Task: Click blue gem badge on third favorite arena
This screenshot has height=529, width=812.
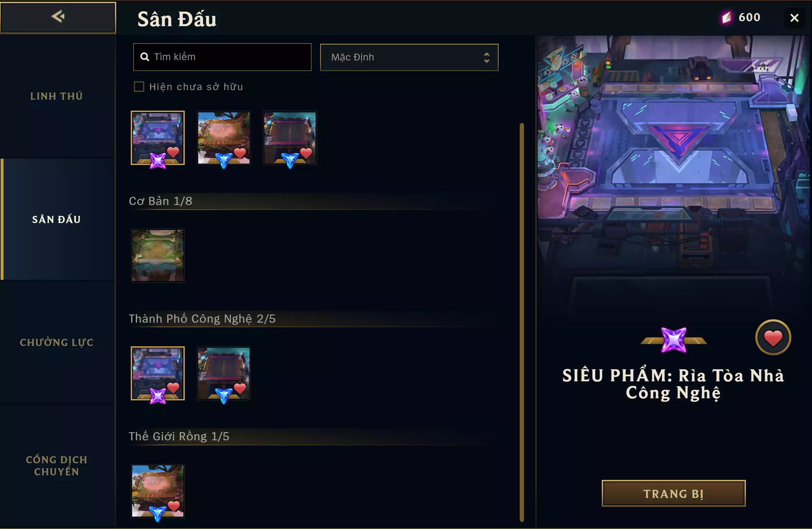Action: coord(290,160)
